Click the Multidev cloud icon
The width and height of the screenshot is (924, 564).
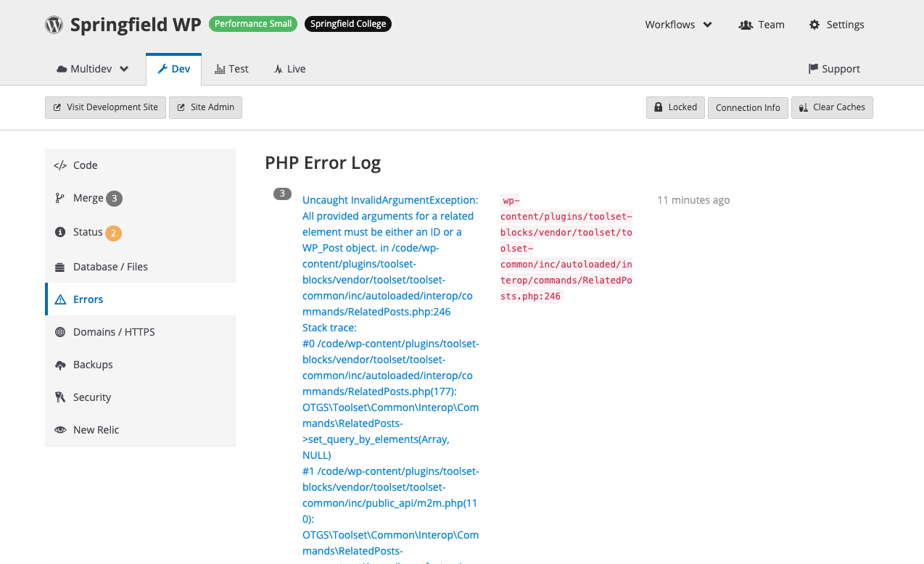(62, 69)
